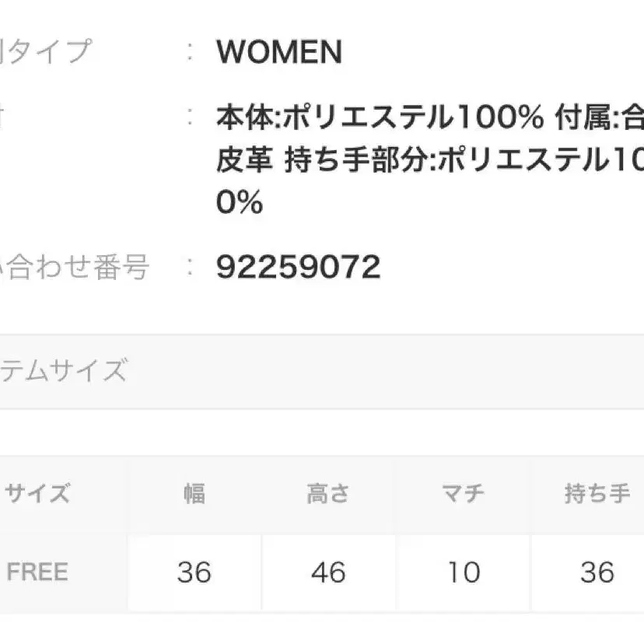Select the マチ value 10
Viewport: 644px width, 644px height.
pos(463,573)
